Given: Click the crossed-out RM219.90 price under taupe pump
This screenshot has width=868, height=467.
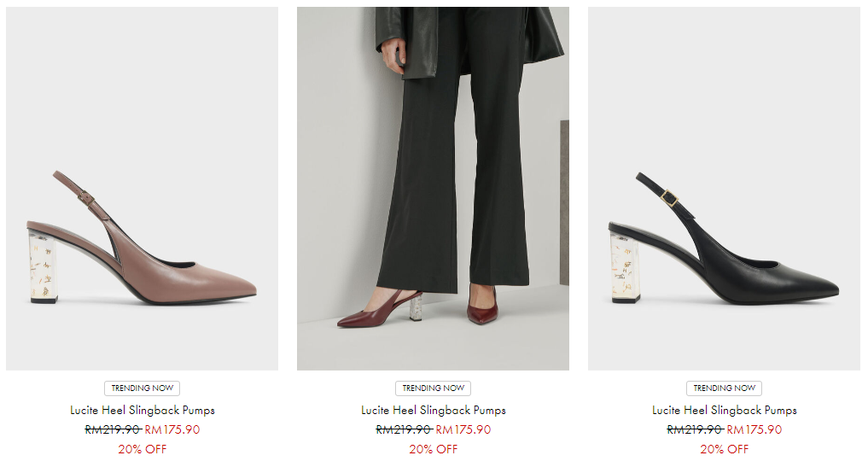Looking at the screenshot, I should 113,430.
